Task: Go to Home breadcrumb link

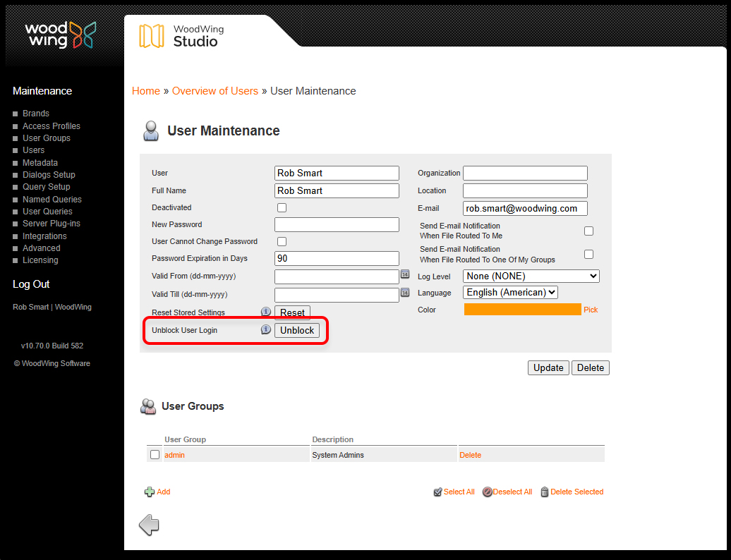Action: click(146, 91)
